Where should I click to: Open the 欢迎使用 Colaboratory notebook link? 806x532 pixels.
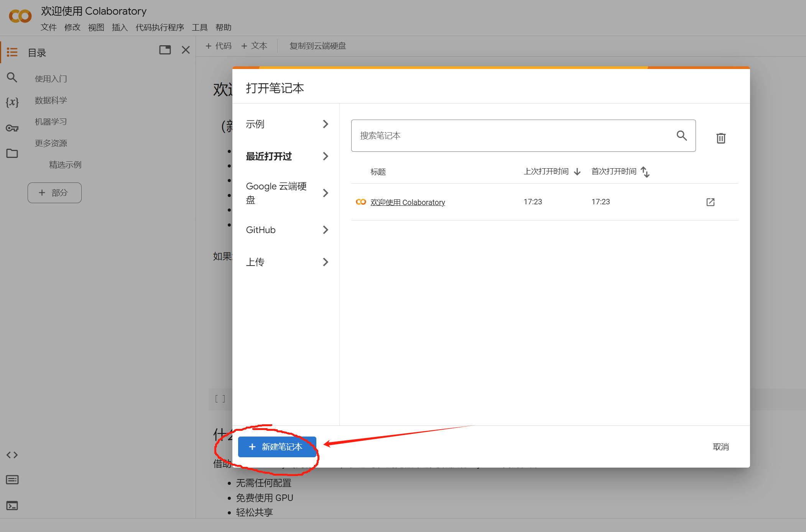click(408, 202)
